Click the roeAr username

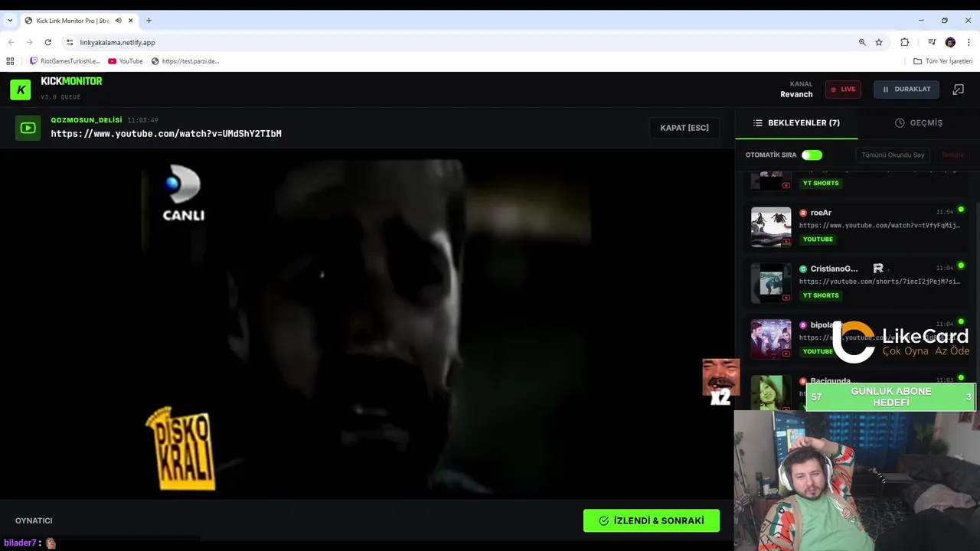[821, 213]
